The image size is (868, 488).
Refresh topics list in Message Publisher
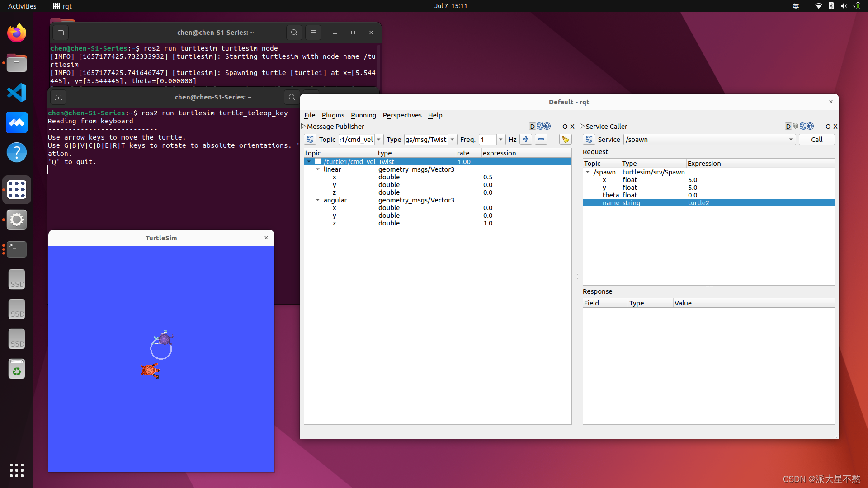310,139
